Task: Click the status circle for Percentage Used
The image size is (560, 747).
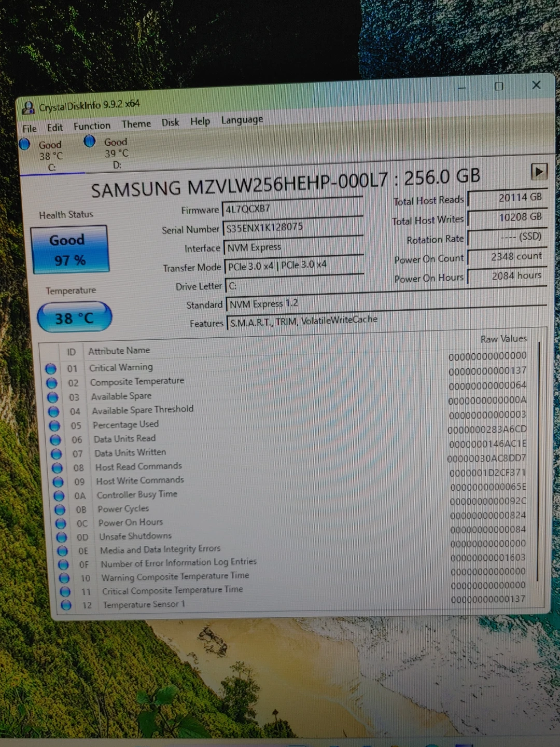Action: coord(54,425)
